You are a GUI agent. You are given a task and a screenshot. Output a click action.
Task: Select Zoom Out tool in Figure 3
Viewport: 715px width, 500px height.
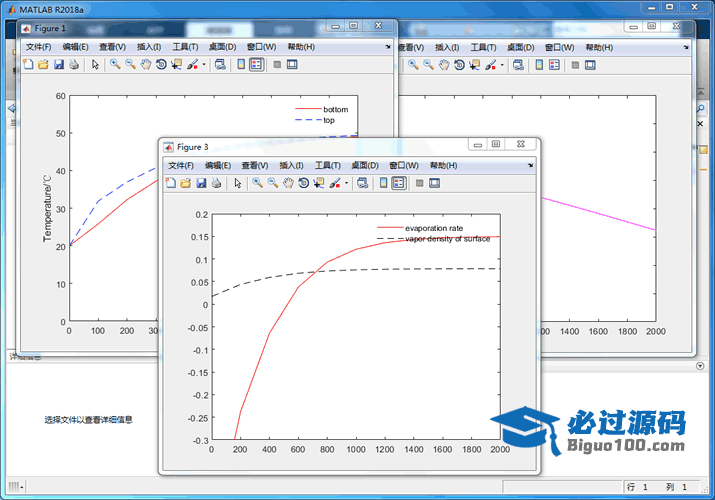pos(273,183)
